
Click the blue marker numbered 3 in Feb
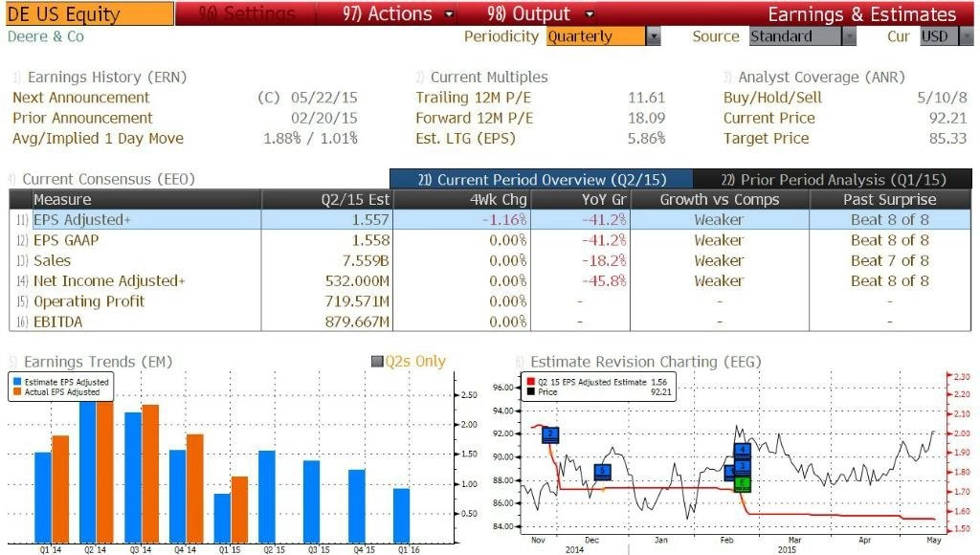(x=742, y=466)
